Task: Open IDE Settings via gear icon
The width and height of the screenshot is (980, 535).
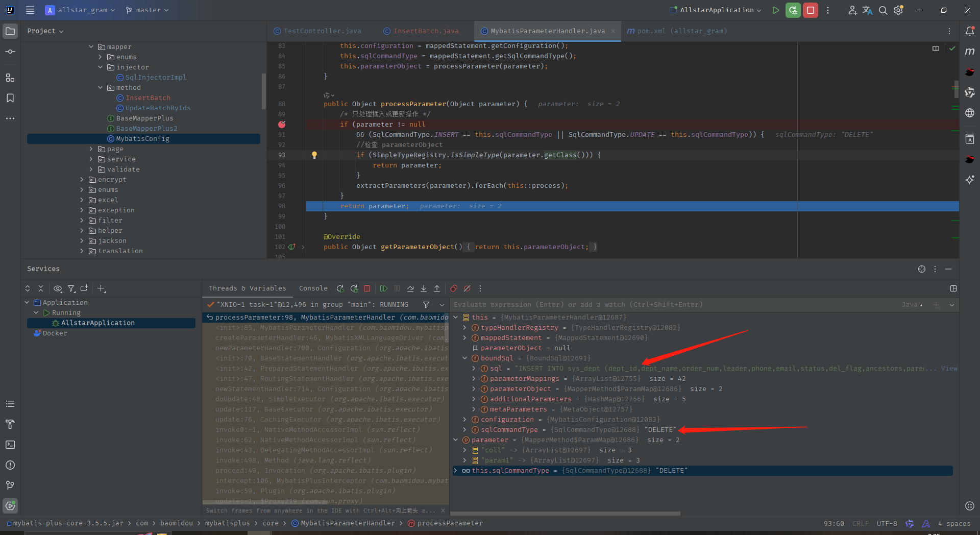Action: 899,10
